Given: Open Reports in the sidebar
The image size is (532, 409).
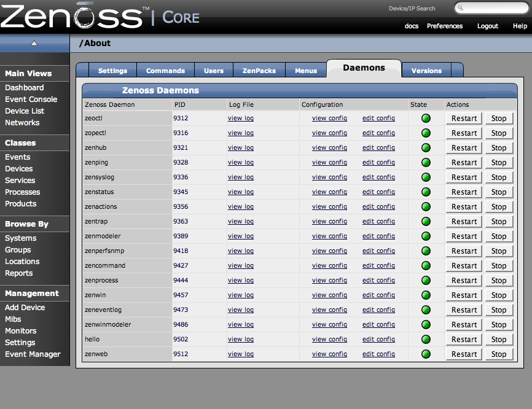Looking at the screenshot, I should pyautogui.click(x=18, y=273).
